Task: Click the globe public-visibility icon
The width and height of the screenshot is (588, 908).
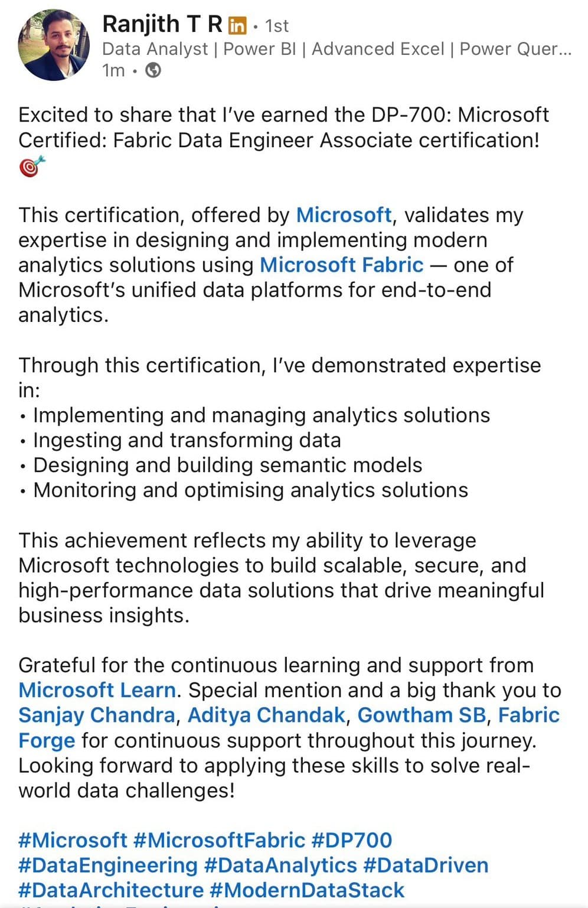Action: (153, 70)
